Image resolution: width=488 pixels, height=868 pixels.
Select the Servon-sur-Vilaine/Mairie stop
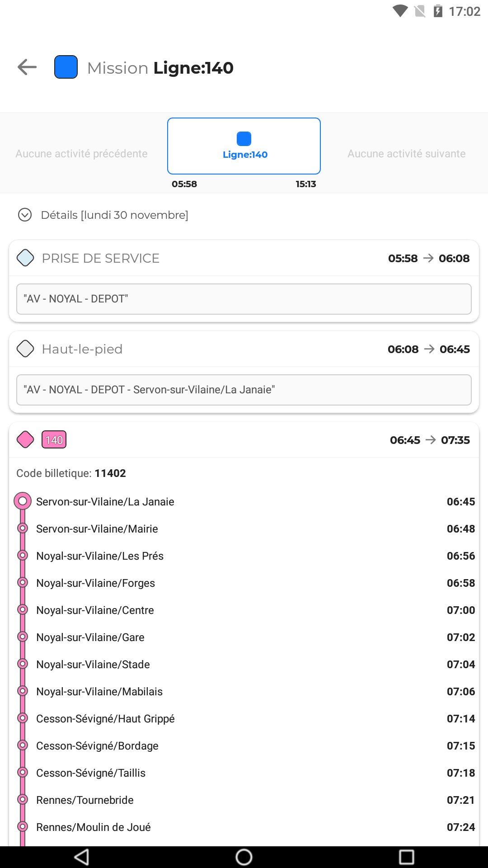97,529
